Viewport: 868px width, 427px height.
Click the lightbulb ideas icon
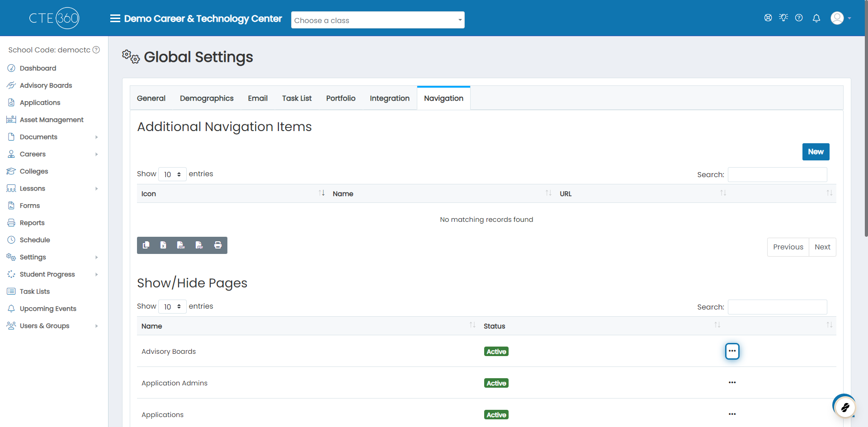click(783, 18)
